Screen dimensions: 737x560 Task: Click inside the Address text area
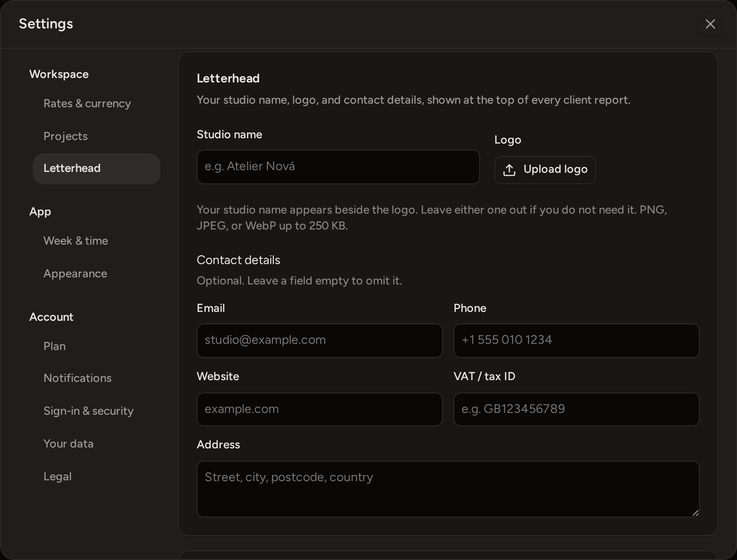pos(448,489)
